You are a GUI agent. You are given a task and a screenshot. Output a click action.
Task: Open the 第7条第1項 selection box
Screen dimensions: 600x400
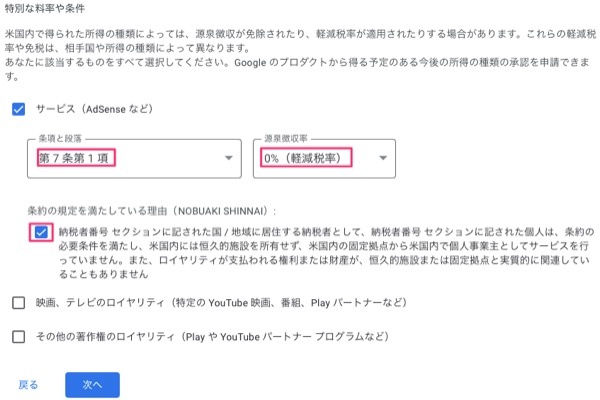134,158
